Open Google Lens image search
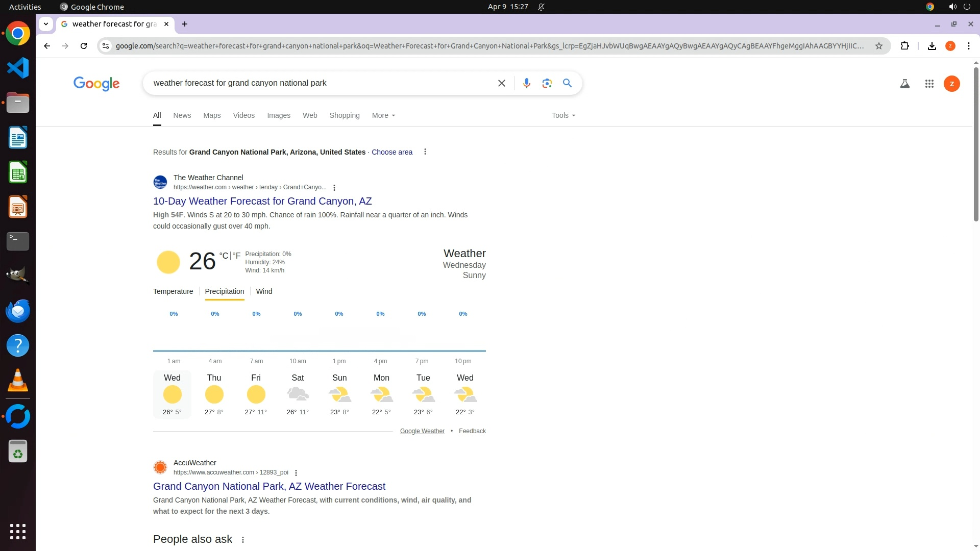The height and width of the screenshot is (551, 980). coord(547,83)
